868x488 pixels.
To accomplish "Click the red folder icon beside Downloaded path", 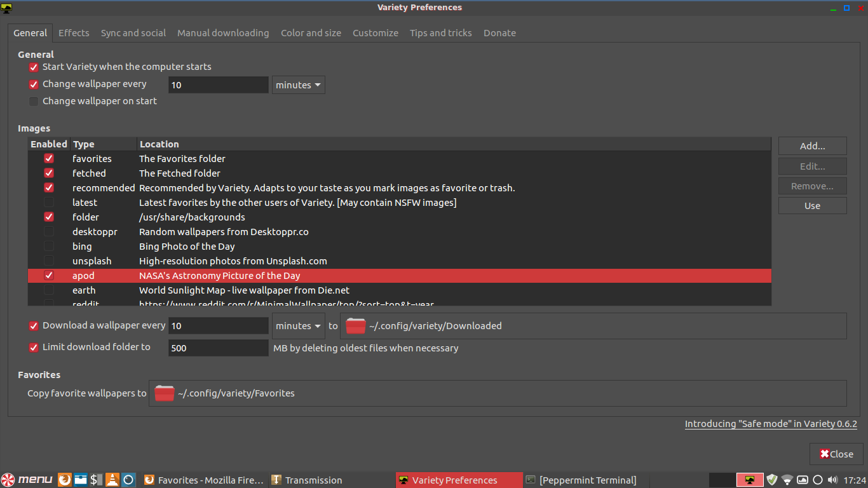I will [x=356, y=326].
